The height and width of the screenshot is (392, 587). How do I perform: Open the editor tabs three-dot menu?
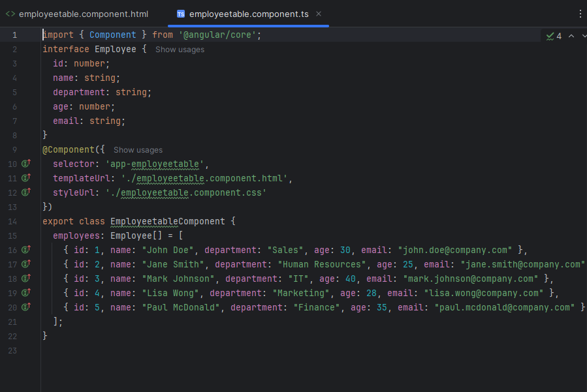point(580,14)
